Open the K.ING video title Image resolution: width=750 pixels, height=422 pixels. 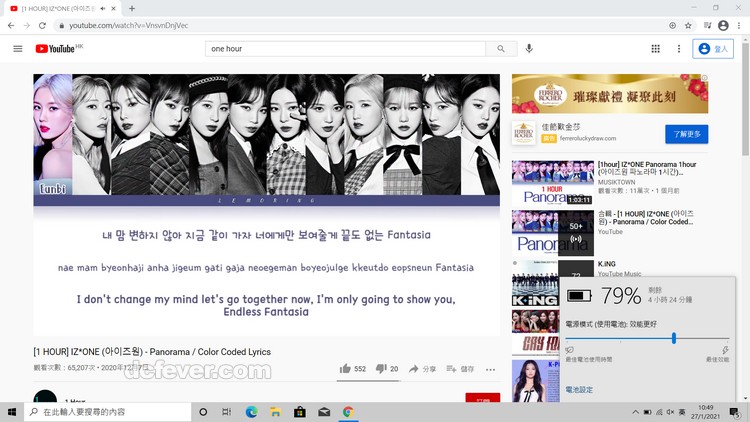[607, 264]
